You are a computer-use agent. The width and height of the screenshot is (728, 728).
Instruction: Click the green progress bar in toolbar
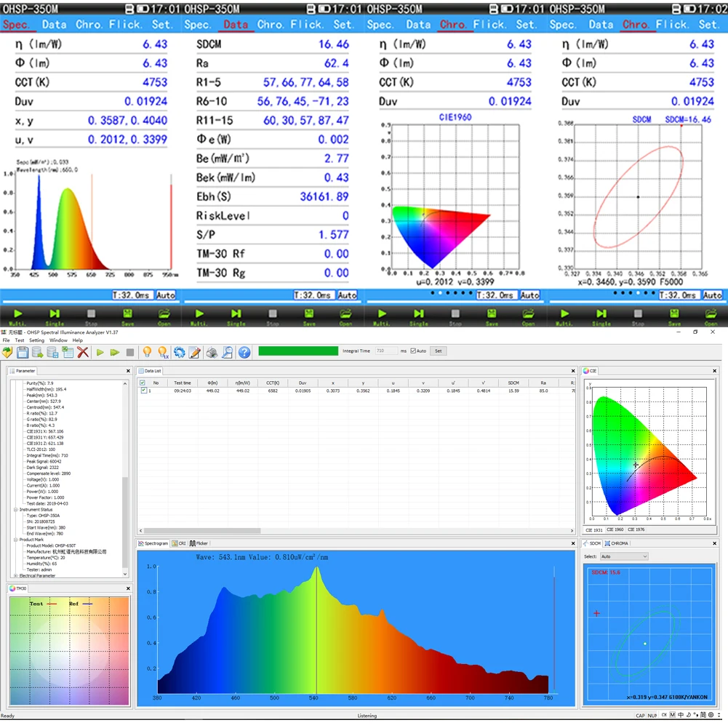298,351
